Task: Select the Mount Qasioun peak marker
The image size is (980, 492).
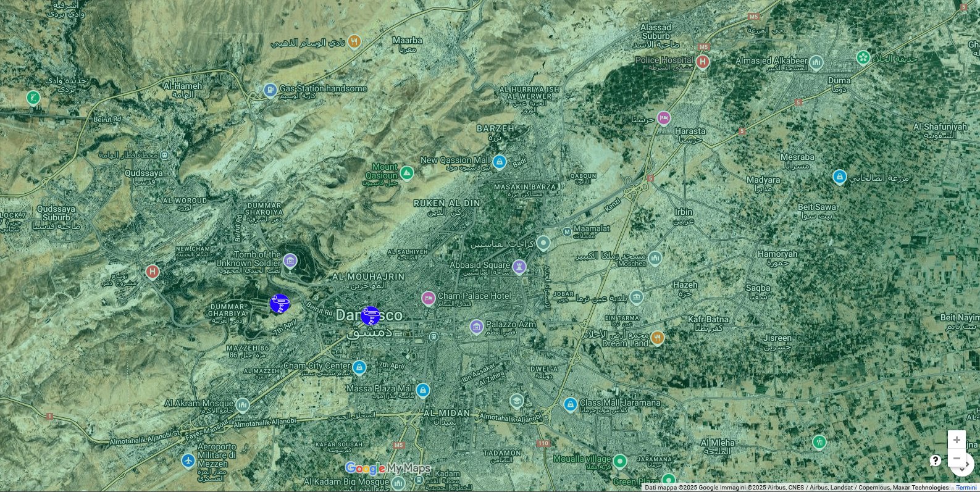Action: (406, 173)
